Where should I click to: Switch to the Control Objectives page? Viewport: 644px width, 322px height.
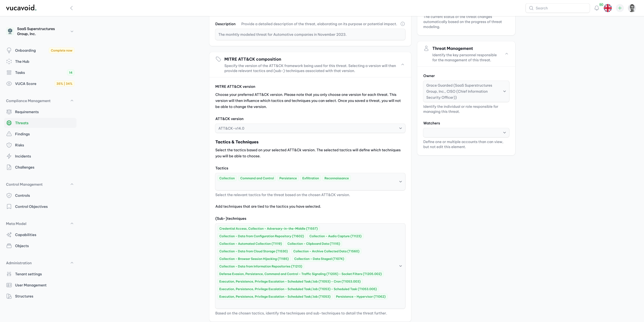click(31, 206)
